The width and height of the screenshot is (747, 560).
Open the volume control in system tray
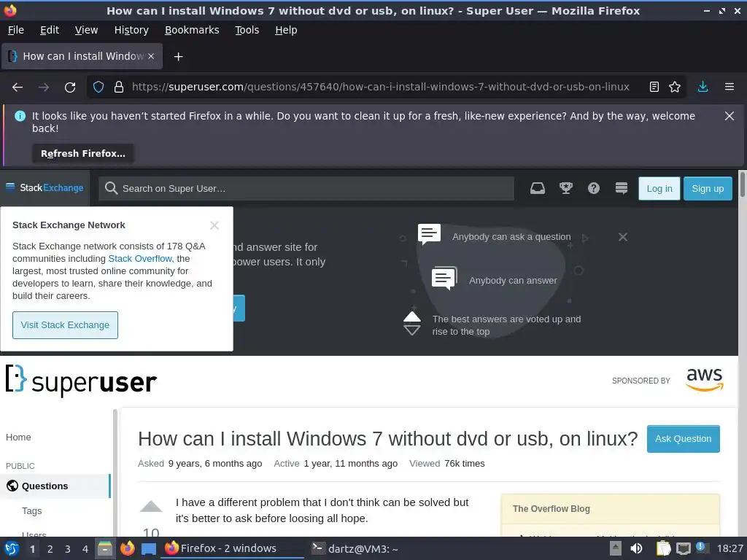point(636,548)
